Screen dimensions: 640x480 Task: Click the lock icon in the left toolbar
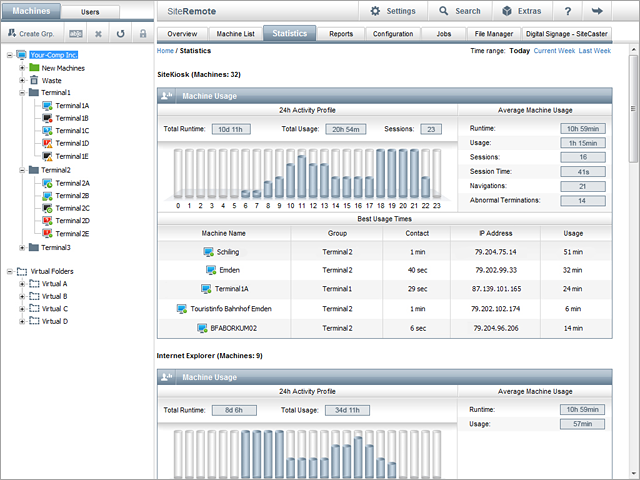143,33
